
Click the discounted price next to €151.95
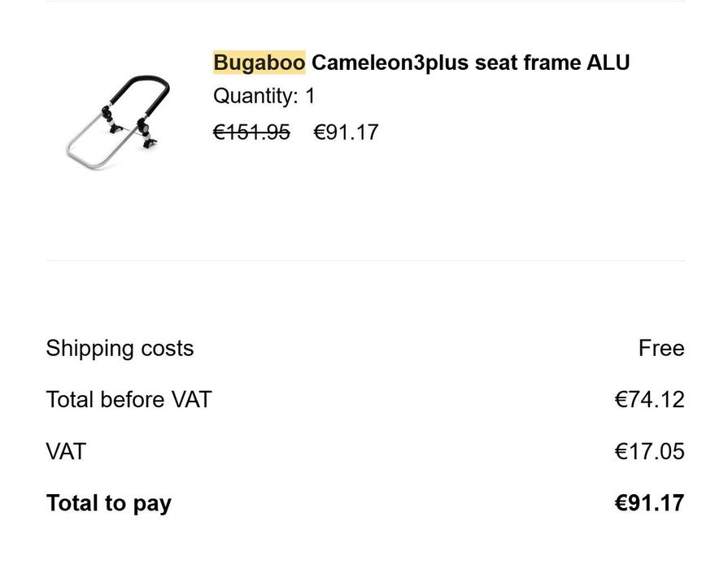tap(346, 132)
